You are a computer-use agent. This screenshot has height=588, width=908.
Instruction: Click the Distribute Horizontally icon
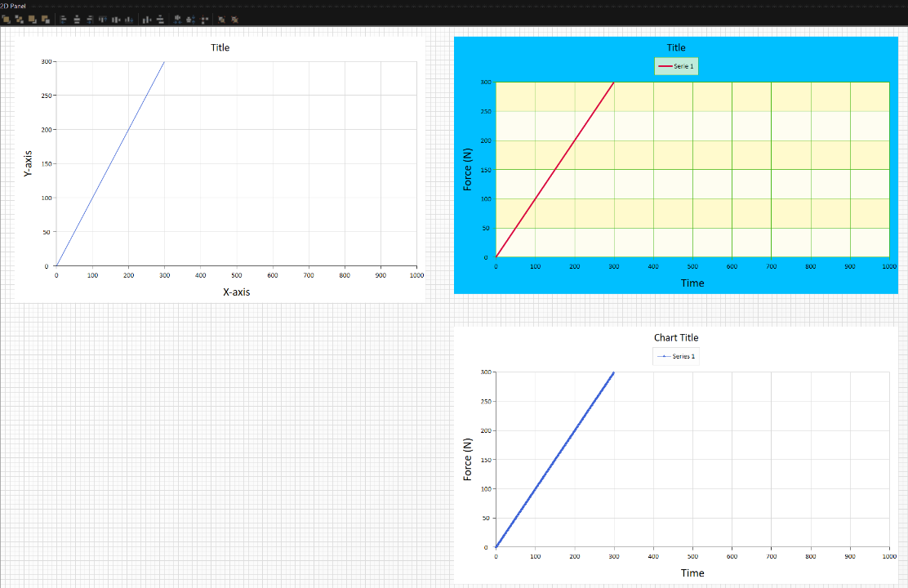click(x=147, y=20)
